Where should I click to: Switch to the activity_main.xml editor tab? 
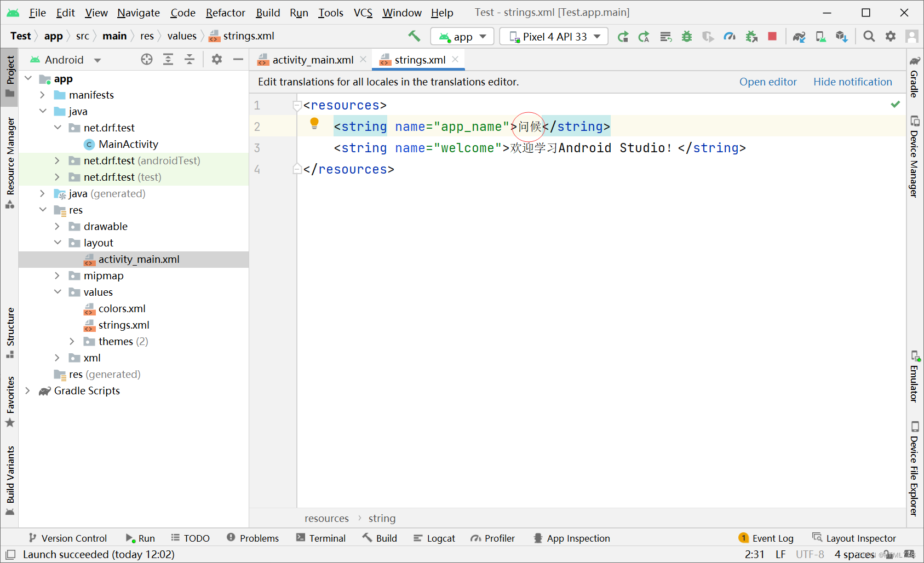click(312, 60)
